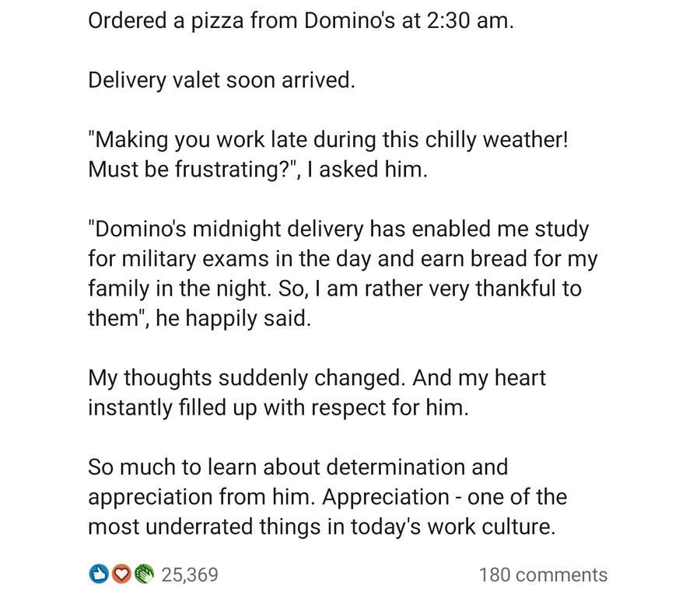Click 'Domino's midnight delivery has enabled' line
The image size is (700, 595).
click(x=338, y=229)
